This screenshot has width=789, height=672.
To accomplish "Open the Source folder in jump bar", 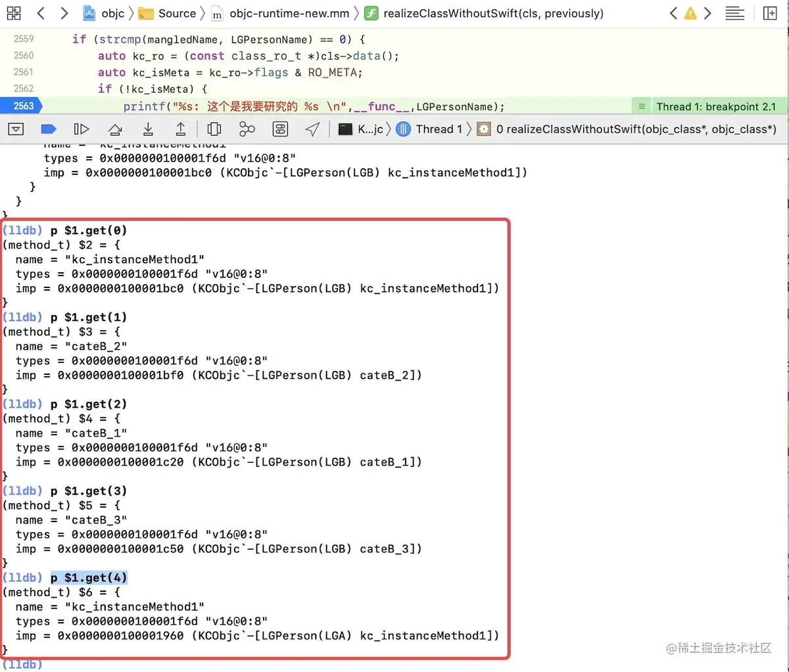I will tap(168, 13).
